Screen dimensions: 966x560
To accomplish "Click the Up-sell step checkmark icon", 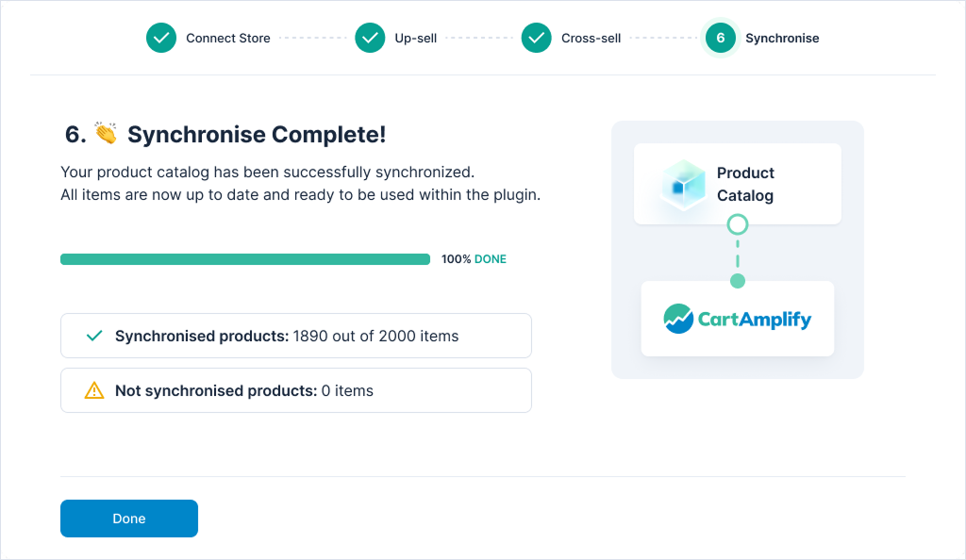I will point(370,39).
